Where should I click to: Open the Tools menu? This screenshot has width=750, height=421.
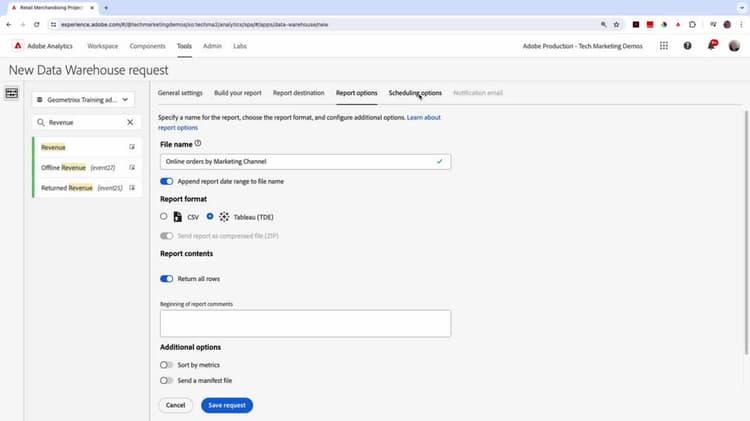point(184,46)
